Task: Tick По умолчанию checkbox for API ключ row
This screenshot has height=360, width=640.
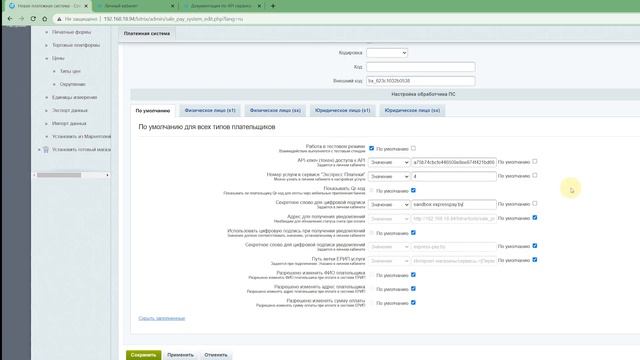Action: 535,162
